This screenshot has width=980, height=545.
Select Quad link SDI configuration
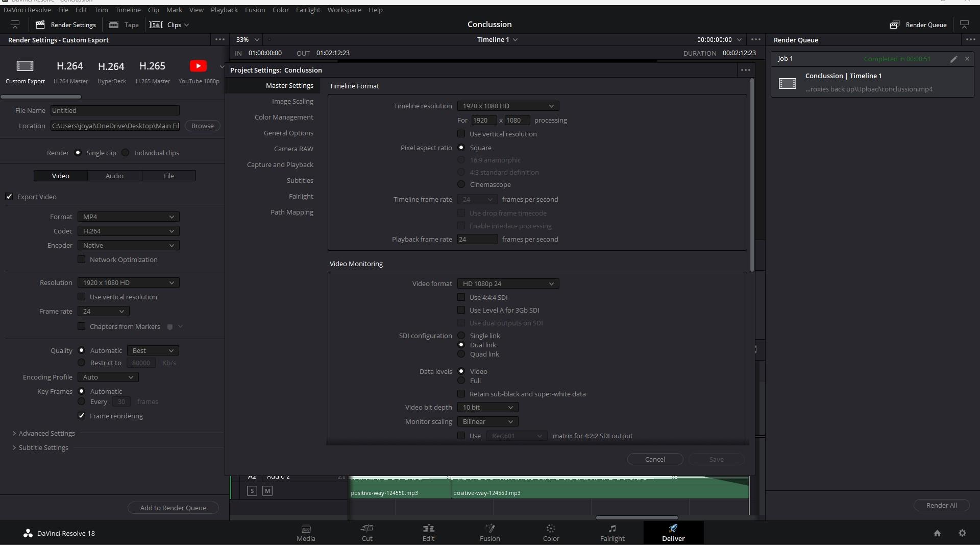[461, 354]
